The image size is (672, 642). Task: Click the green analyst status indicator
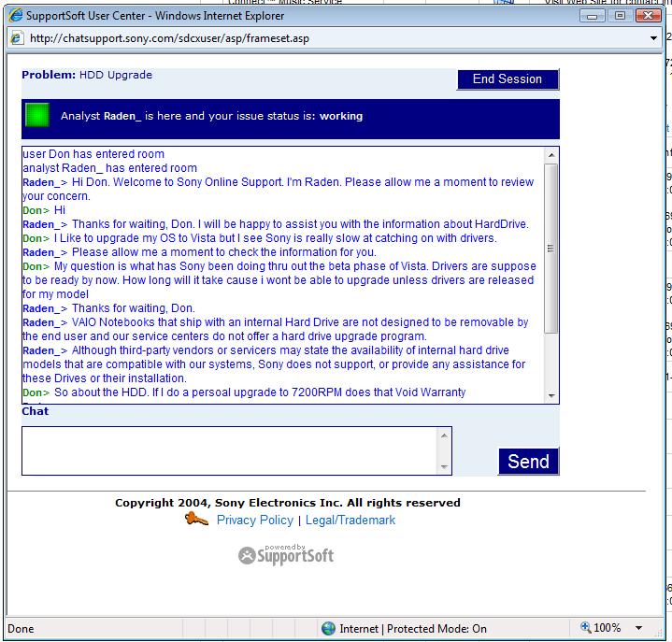point(37,115)
